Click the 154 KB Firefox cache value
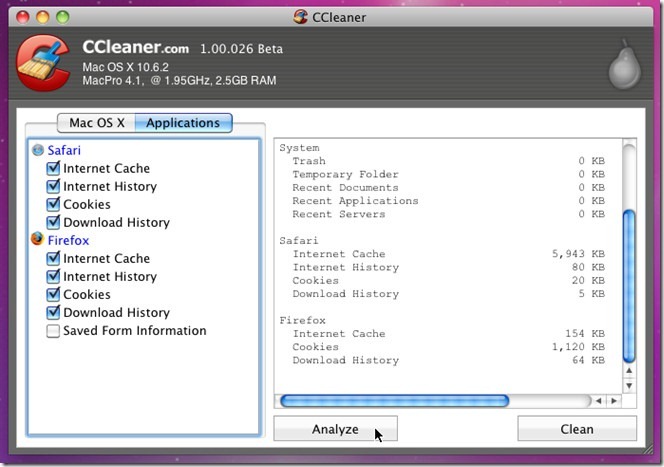Viewport: 664px width, 467px height. pyautogui.click(x=585, y=334)
